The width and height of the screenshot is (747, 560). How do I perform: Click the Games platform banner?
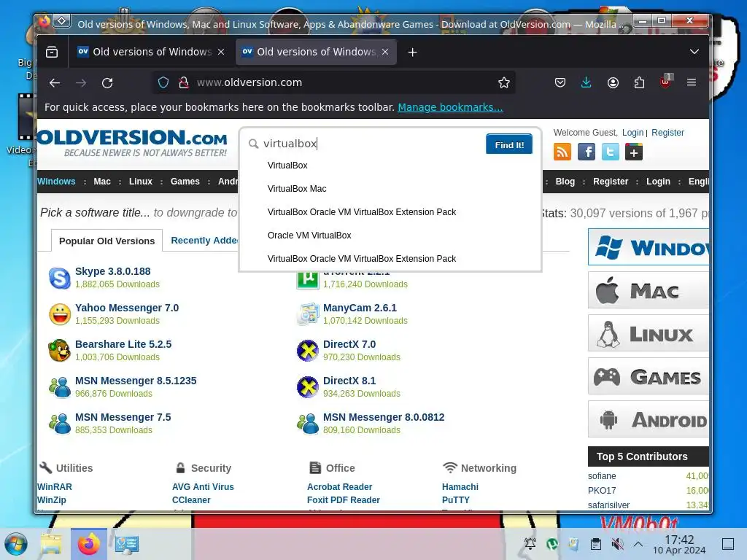pyautogui.click(x=649, y=376)
